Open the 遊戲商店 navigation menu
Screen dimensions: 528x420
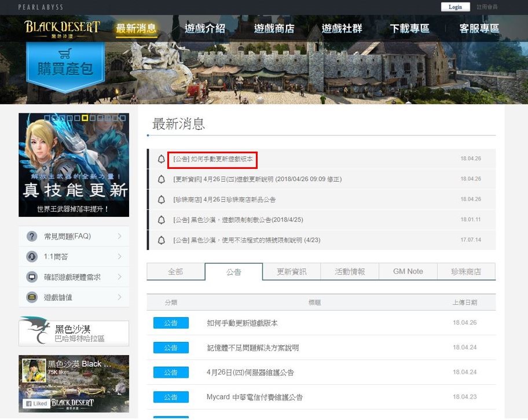274,28
